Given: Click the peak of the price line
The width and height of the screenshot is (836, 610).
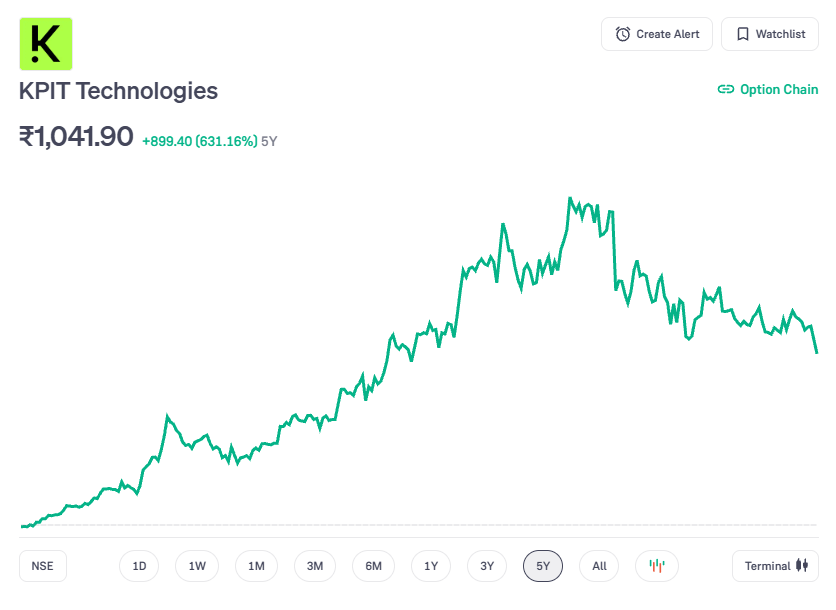Looking at the screenshot, I should click(x=570, y=198).
